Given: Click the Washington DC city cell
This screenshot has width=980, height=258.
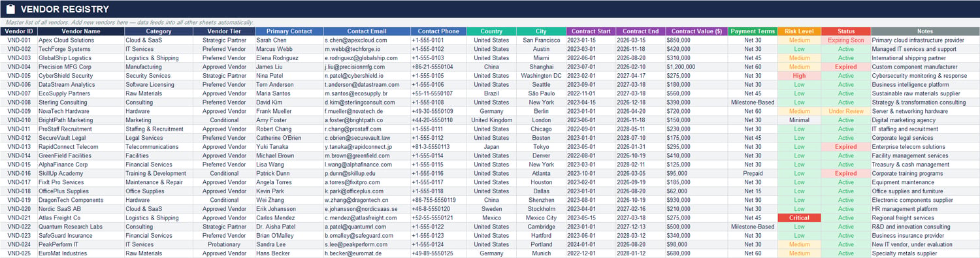Looking at the screenshot, I should (541, 76).
